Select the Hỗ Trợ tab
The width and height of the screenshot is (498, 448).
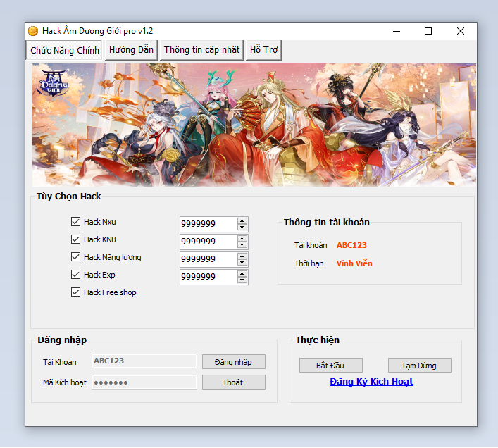[x=263, y=50]
